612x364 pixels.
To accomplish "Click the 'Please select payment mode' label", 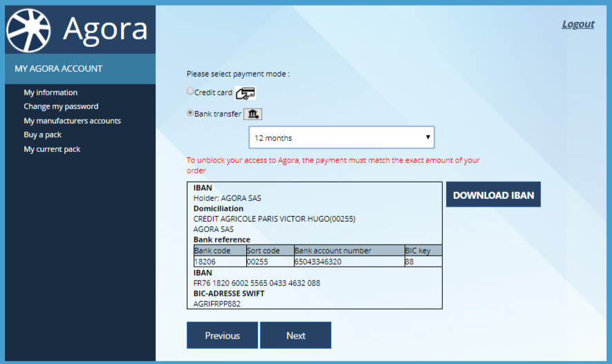I will pos(238,74).
